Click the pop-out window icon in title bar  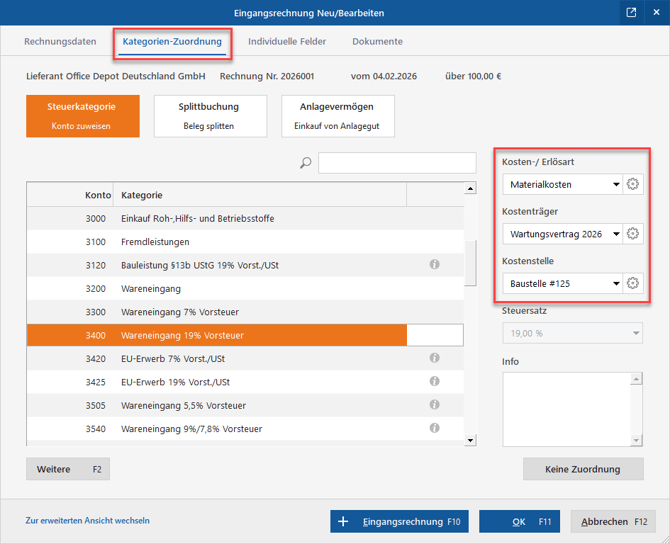(x=631, y=13)
